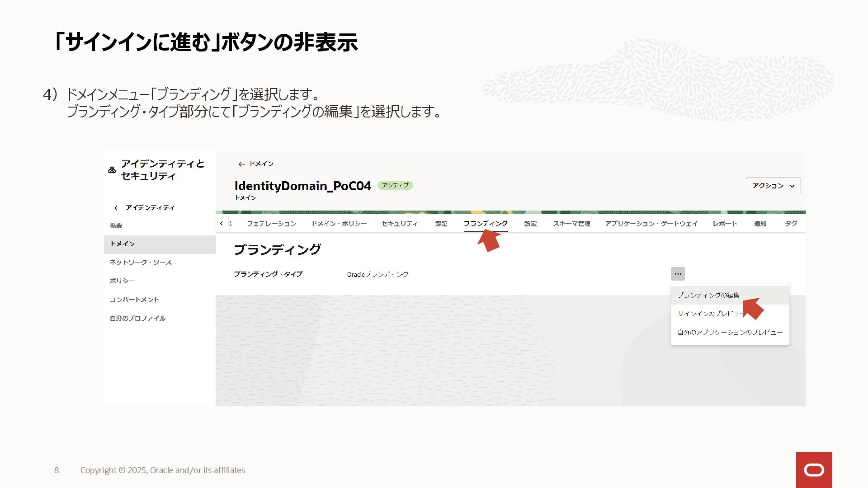Select ドメイン in the sidebar

(160, 244)
